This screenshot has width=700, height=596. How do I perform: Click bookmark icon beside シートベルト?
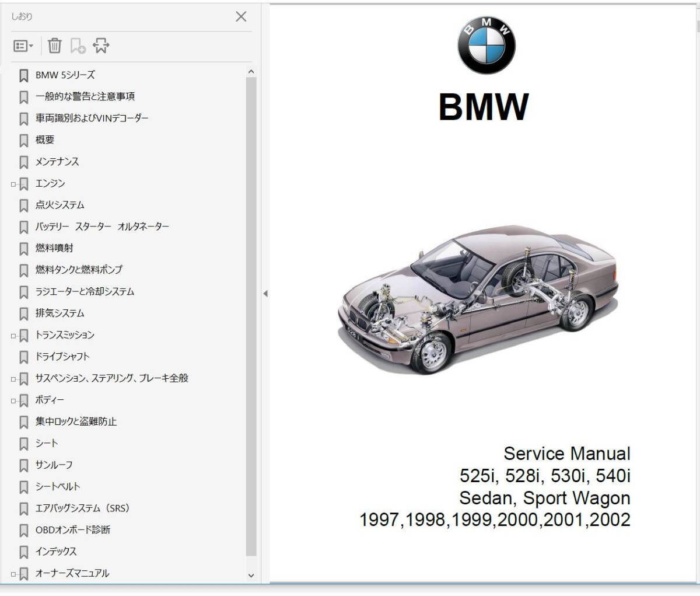coord(23,487)
